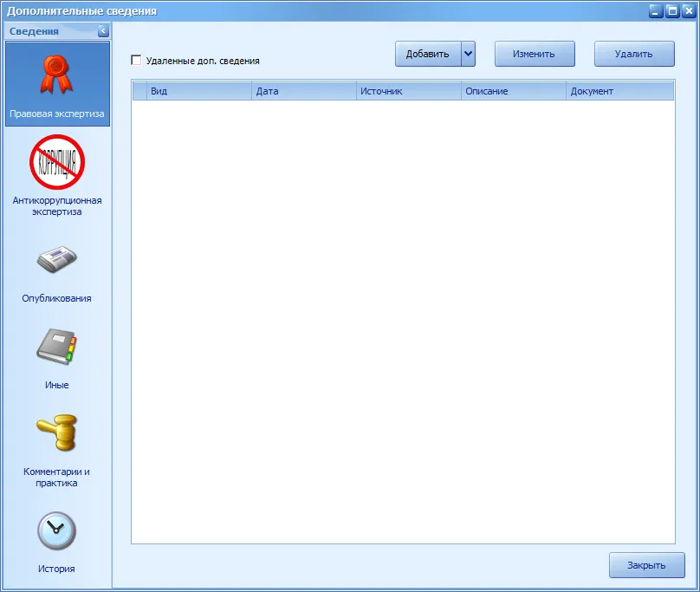Open the История clock icon
Viewport: 700px width, 592px height.
(x=56, y=530)
